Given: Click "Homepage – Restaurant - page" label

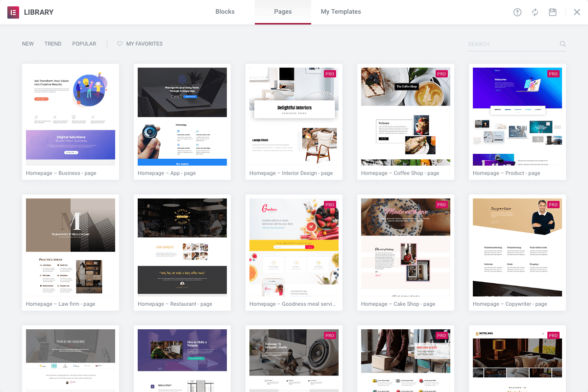Looking at the screenshot, I should tap(175, 304).
